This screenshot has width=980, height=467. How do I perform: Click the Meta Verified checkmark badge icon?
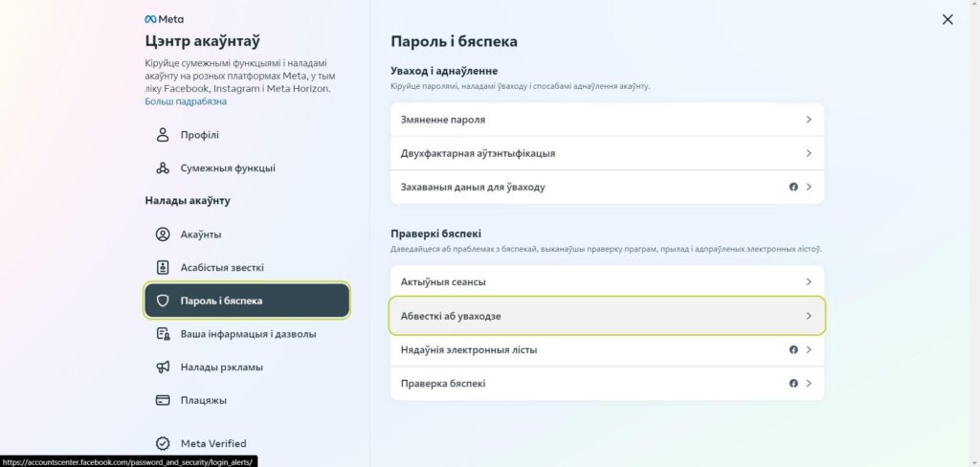(x=163, y=443)
